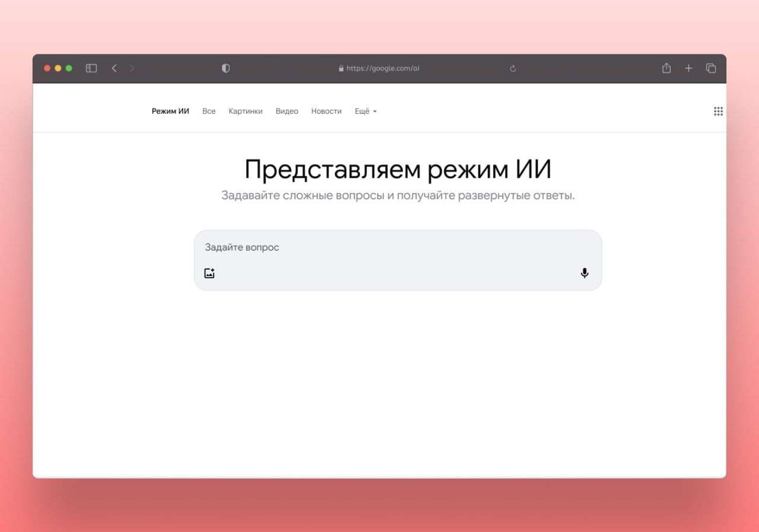Expand the Ещё dropdown menu
This screenshot has height=532, width=759.
365,111
